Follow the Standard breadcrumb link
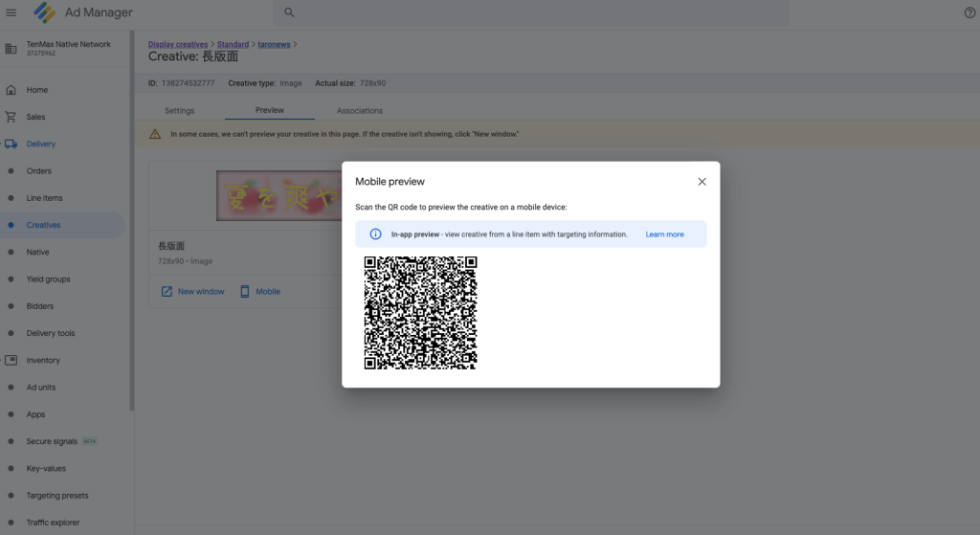 233,44
